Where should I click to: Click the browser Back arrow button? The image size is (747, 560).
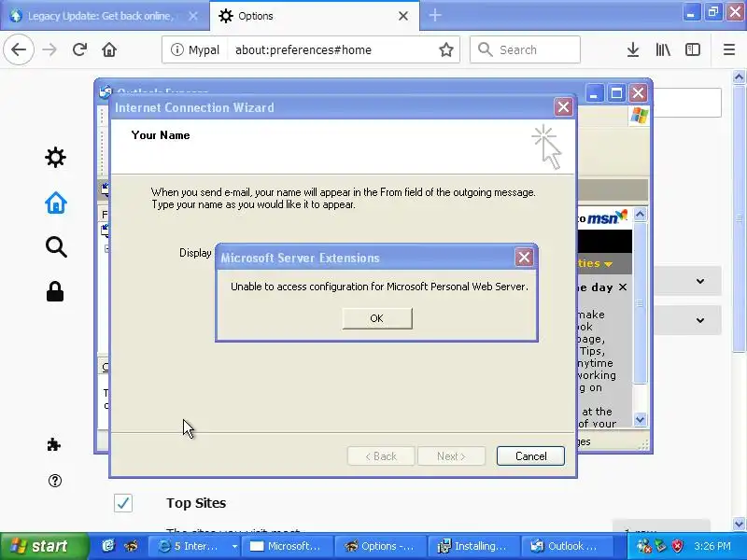click(19, 49)
